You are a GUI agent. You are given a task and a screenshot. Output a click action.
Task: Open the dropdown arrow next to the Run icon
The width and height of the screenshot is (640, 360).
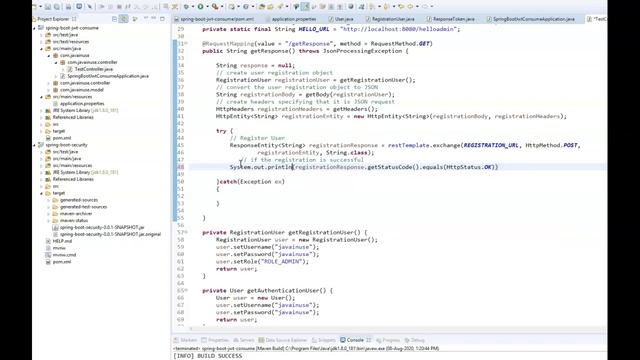pyautogui.click(x=207, y=7)
